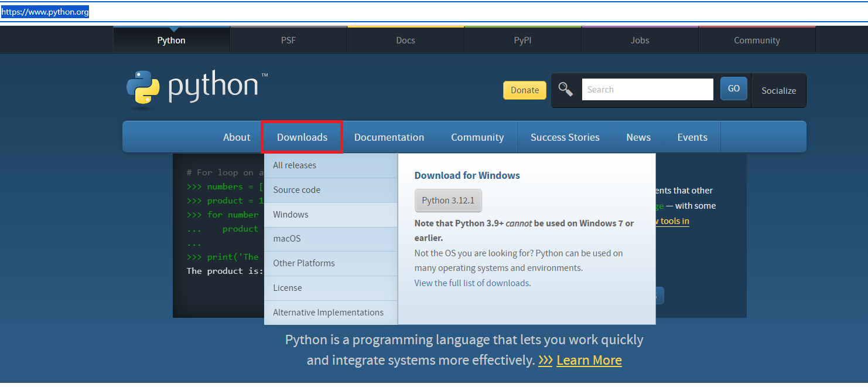Image resolution: width=868 pixels, height=387 pixels.
Task: Open 'View the full list of downloads' link
Action: [472, 283]
